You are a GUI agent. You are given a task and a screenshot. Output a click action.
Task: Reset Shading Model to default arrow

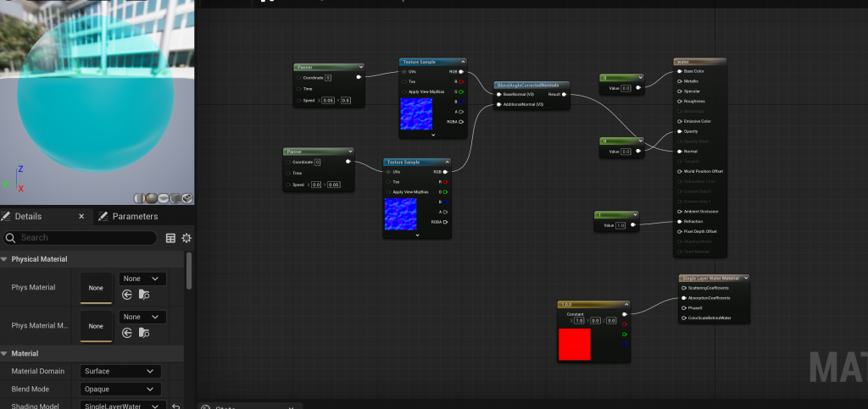[x=176, y=406]
